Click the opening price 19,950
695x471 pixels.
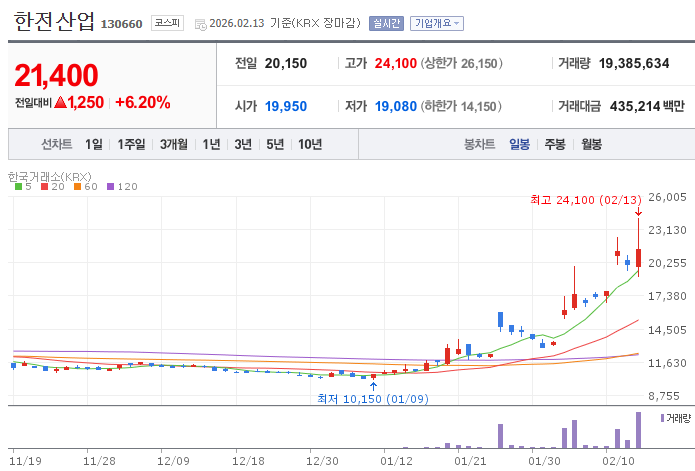[x=286, y=106]
